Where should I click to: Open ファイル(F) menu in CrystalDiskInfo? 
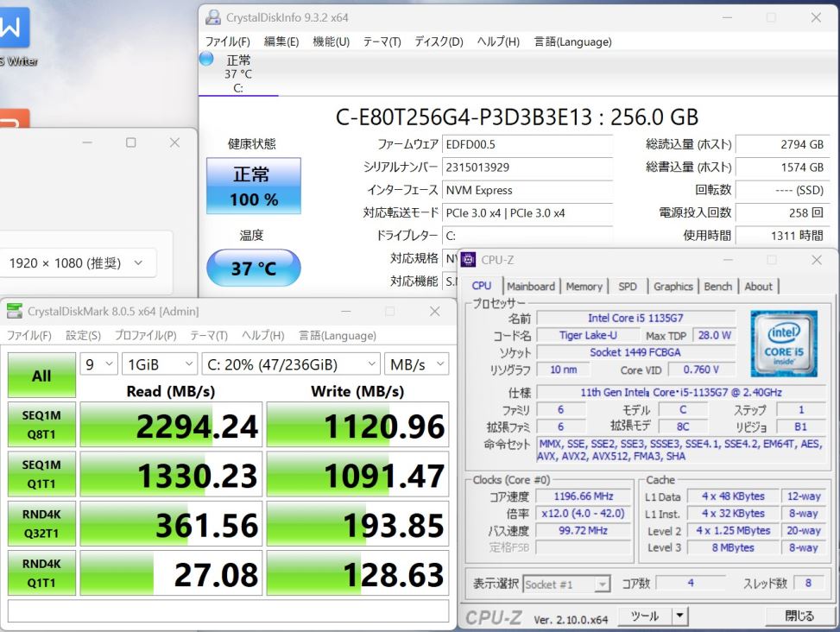pyautogui.click(x=228, y=41)
